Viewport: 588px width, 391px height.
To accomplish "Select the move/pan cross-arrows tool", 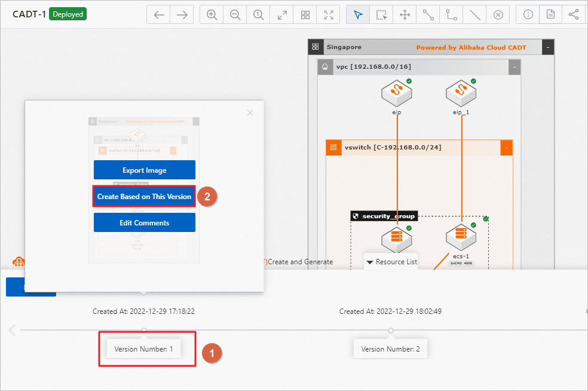I will tap(405, 14).
